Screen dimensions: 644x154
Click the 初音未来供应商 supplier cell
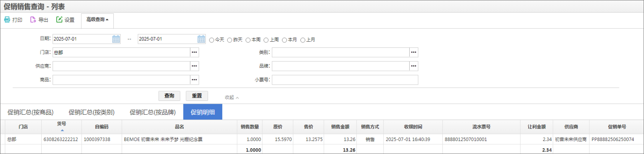click(x=571, y=139)
